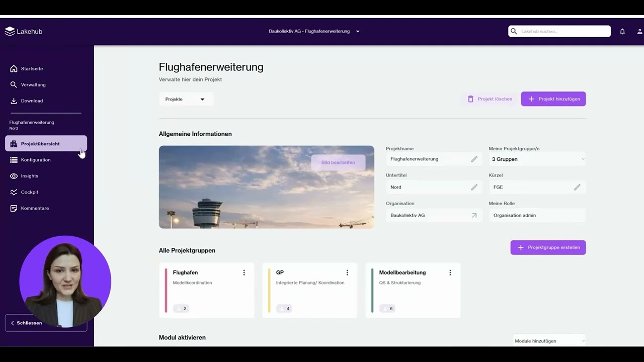The width and height of the screenshot is (644, 362).
Task: Click Allgemeine Informationen heading
Action: pyautogui.click(x=195, y=134)
